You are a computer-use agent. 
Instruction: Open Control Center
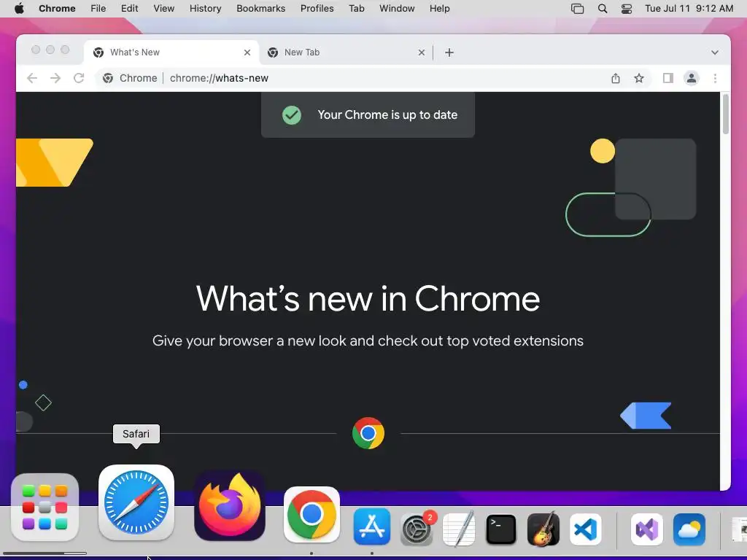[627, 9]
